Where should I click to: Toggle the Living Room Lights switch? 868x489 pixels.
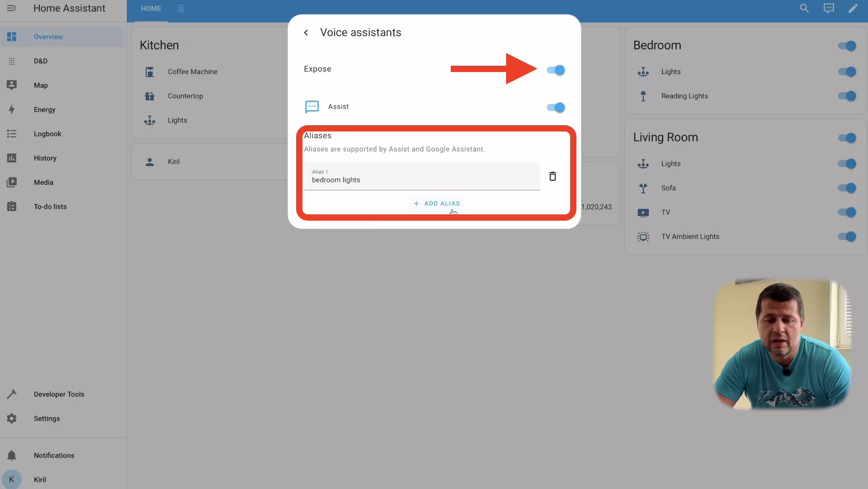coord(847,164)
